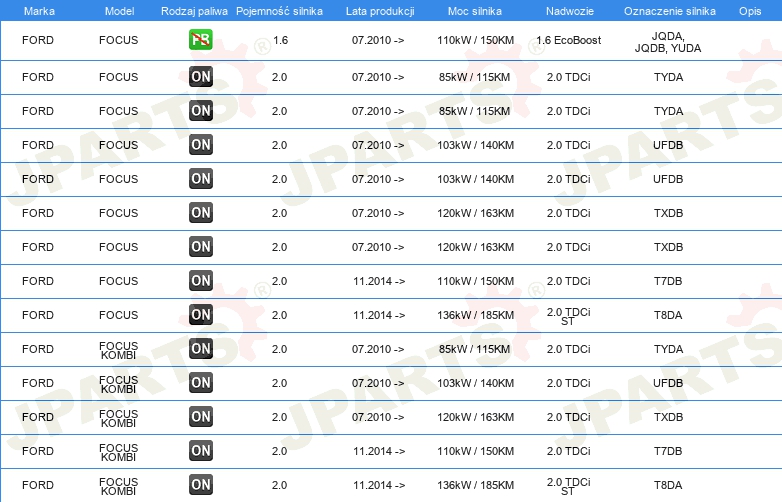Click T7DB code in the non-KOMBI FOCUS row

(x=668, y=281)
